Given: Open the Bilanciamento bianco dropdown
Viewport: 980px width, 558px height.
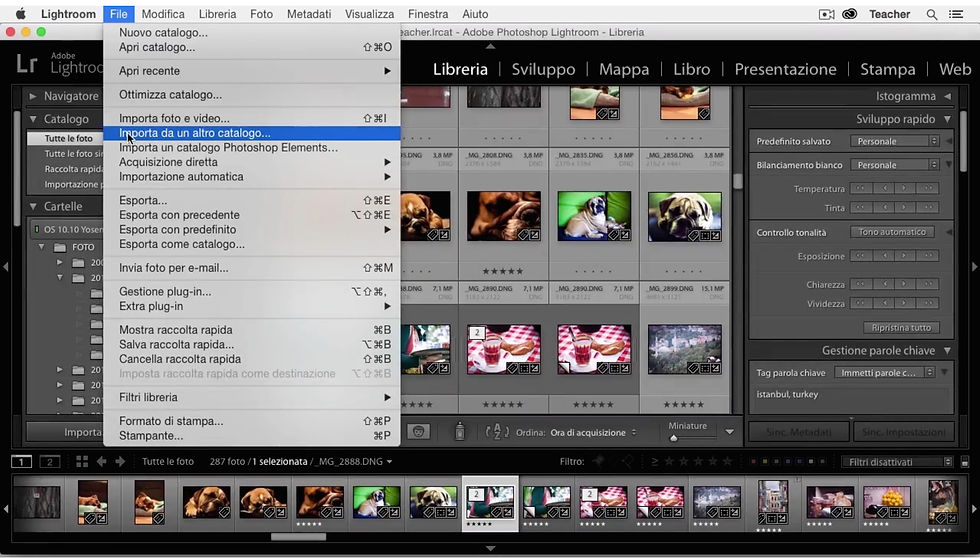Looking at the screenshot, I should pyautogui.click(x=894, y=165).
